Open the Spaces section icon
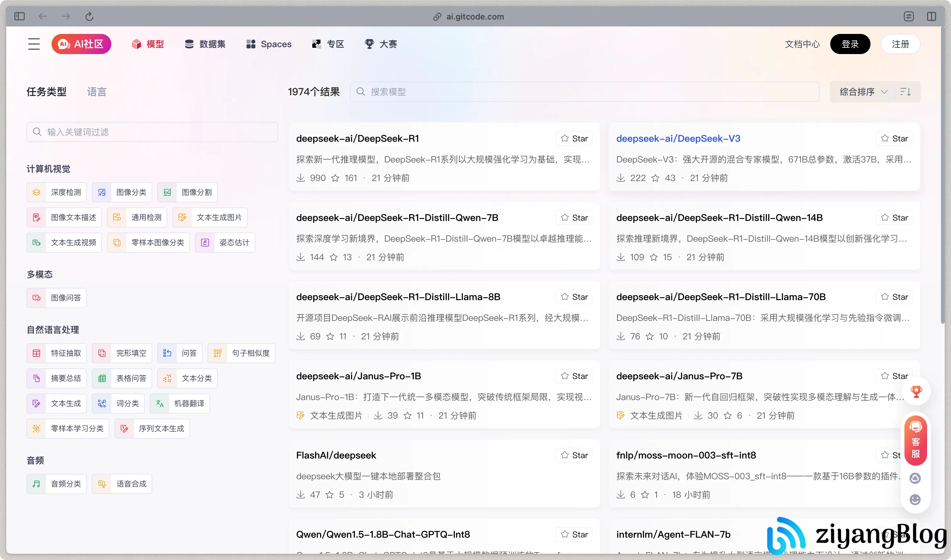This screenshot has height=560, width=951. tap(251, 44)
